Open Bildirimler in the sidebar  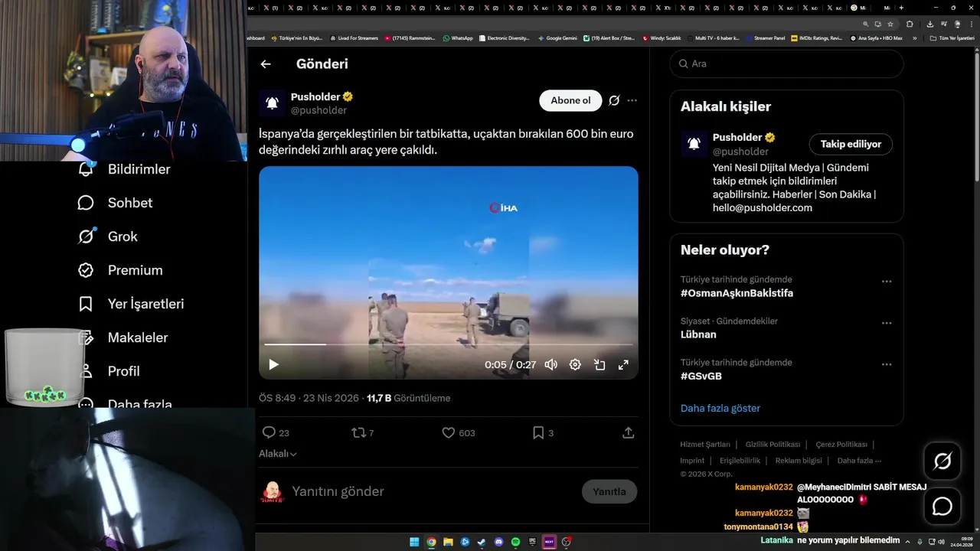pyautogui.click(x=124, y=169)
